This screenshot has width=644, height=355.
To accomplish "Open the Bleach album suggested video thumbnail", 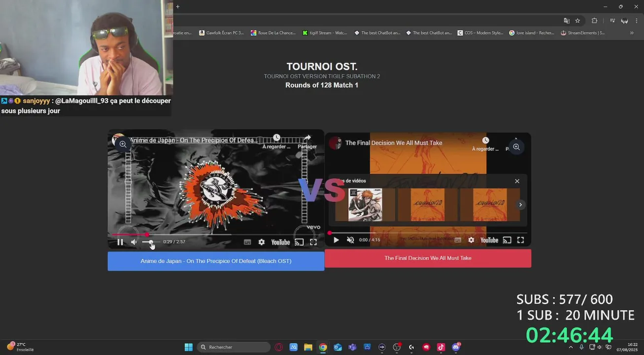I will (365, 205).
